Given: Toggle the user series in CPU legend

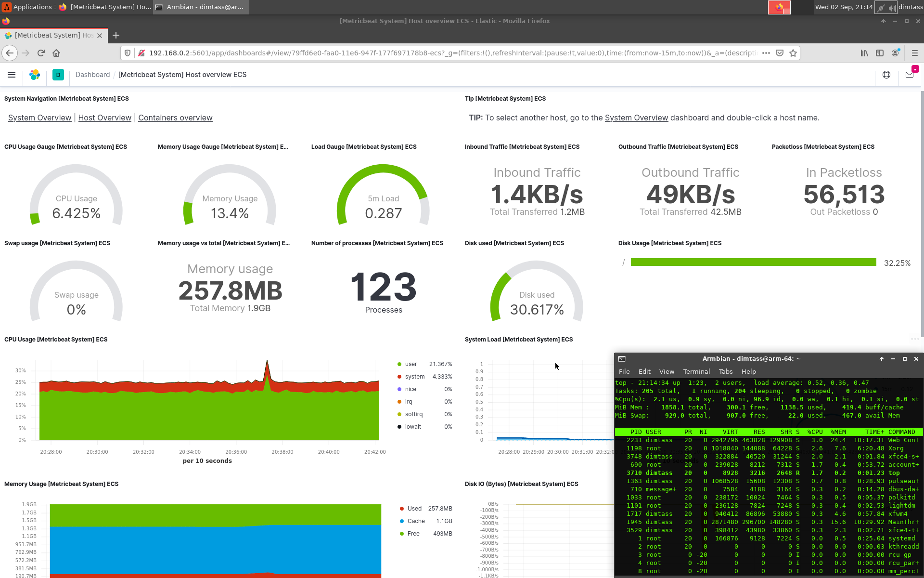Looking at the screenshot, I should point(411,364).
